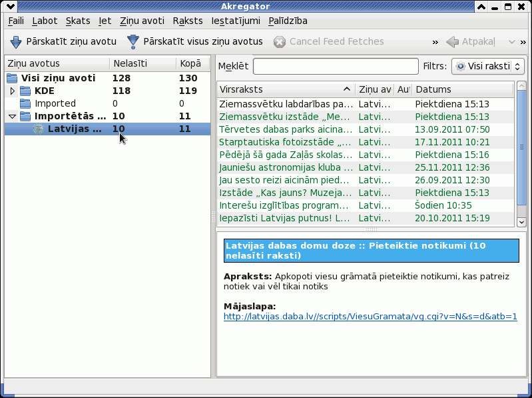532x398 pixels.
Task: Sort by Datums column header
Action: 463,89
